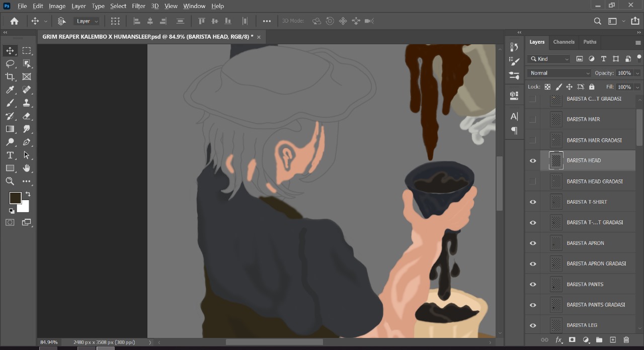Screen dimensions: 644x350
Task: Select the Crop tool
Action: coord(10,77)
